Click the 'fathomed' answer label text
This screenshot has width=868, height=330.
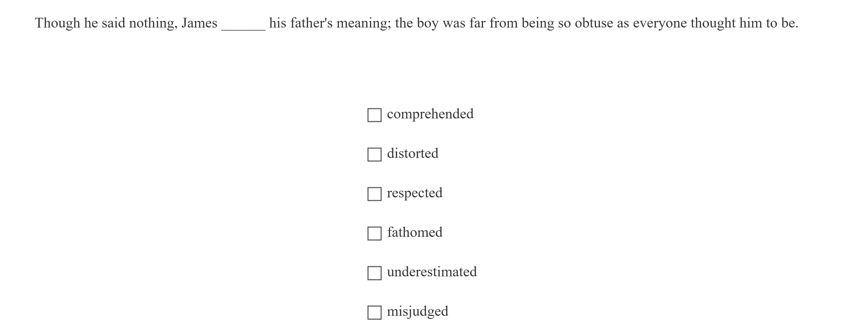tap(414, 232)
